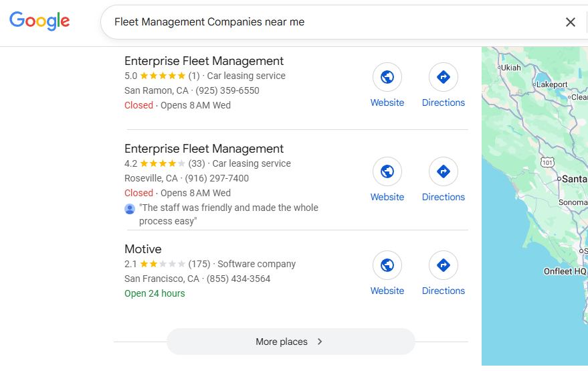Click the Onfleet HQ map marker

click(x=565, y=271)
